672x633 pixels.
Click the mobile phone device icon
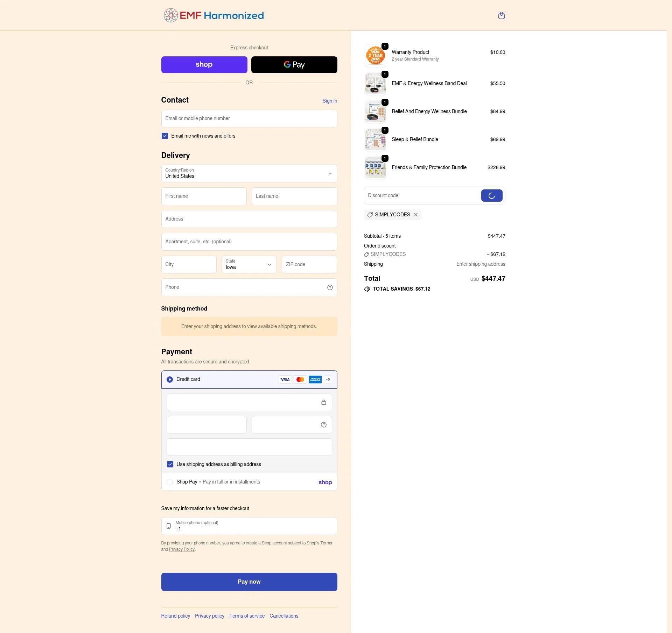click(169, 526)
